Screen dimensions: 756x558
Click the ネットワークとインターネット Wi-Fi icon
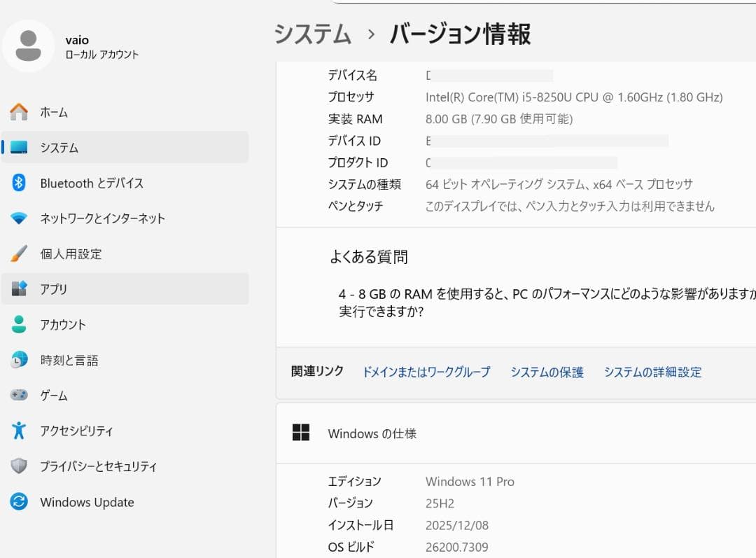coord(17,218)
